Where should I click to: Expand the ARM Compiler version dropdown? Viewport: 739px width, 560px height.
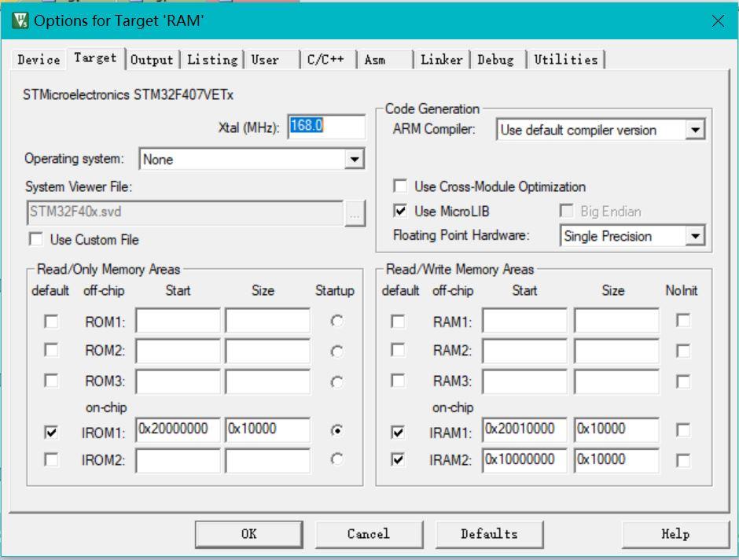pyautogui.click(x=695, y=130)
